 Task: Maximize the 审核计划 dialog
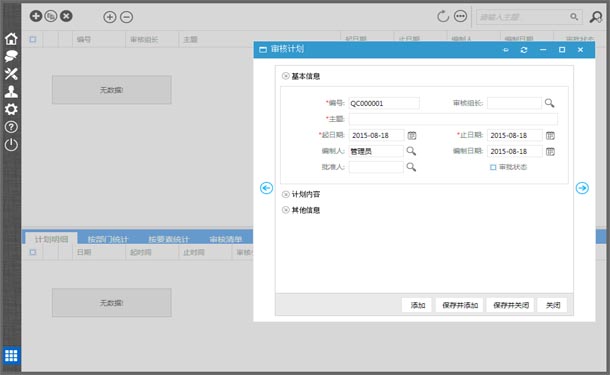click(562, 50)
